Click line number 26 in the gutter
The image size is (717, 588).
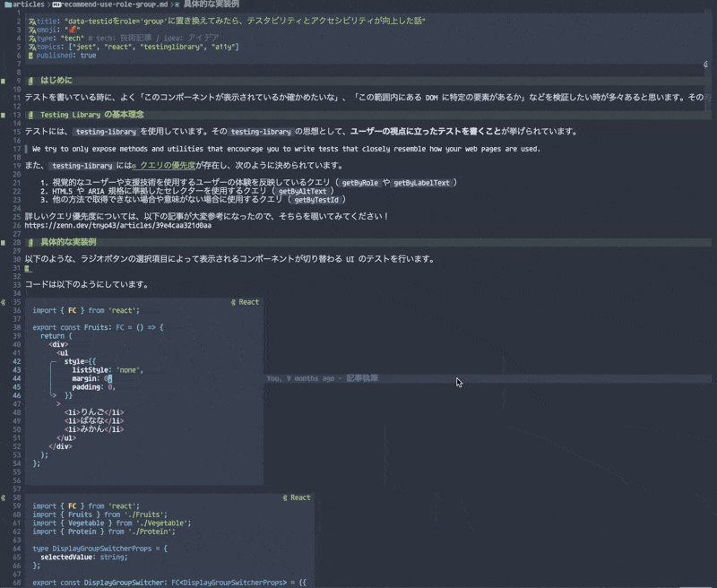pos(16,225)
